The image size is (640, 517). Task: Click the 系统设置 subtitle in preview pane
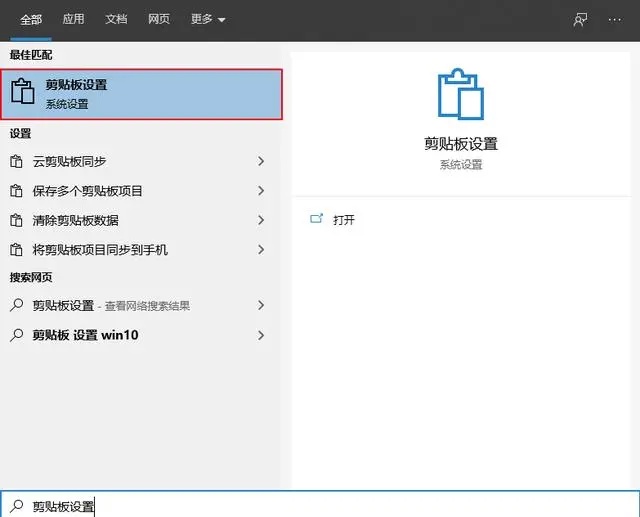point(461,165)
